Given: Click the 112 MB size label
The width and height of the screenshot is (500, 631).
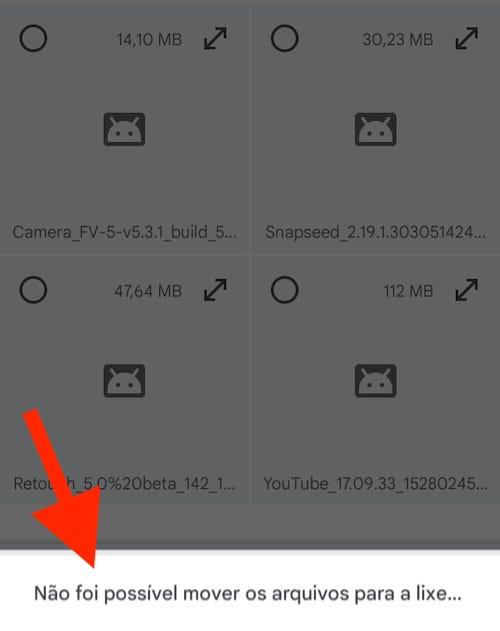Looking at the screenshot, I should coord(408,291).
